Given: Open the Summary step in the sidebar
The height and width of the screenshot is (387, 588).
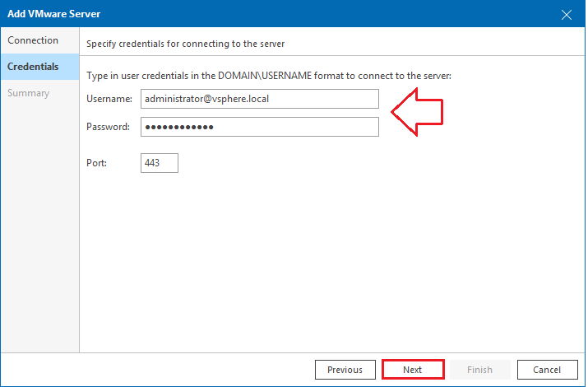Looking at the screenshot, I should pos(39,93).
